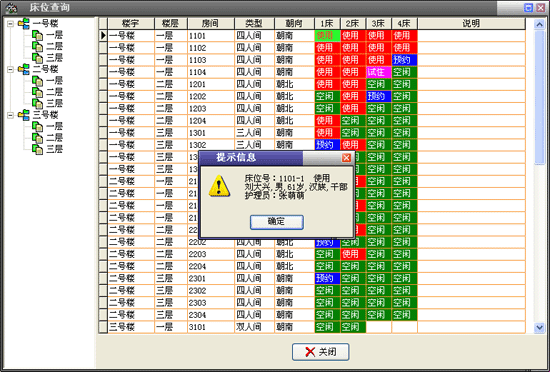550x372 pixels.
Task: Click the app icon in 床位查询 title bar
Action: (x=12, y=7)
